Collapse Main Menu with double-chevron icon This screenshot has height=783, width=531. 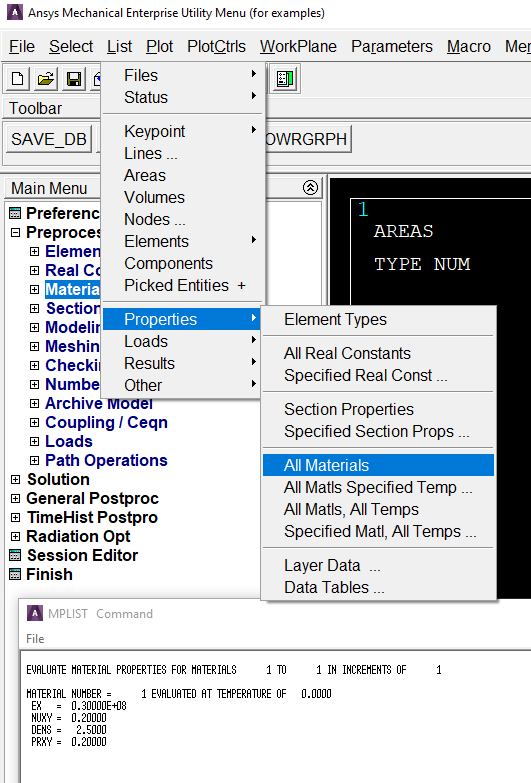pos(310,188)
